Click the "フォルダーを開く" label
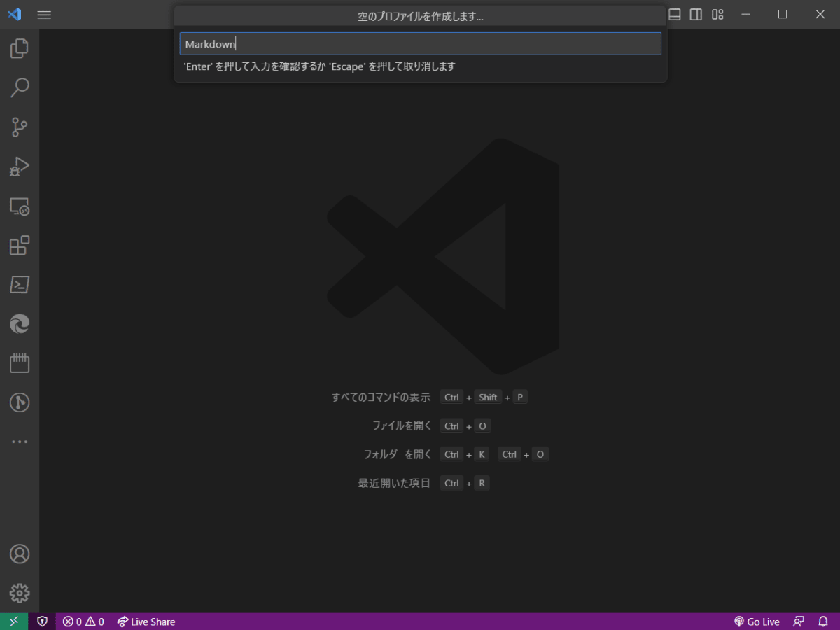The height and width of the screenshot is (630, 840). (x=398, y=454)
